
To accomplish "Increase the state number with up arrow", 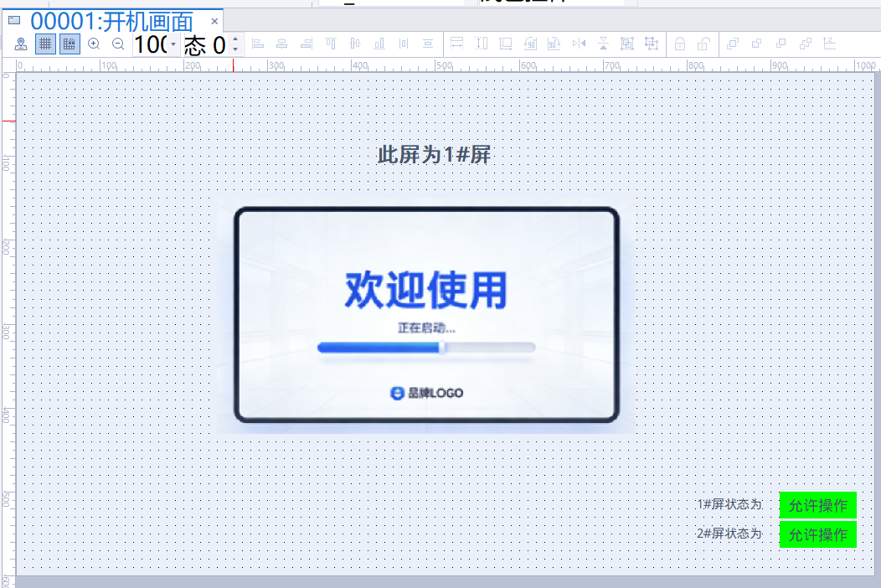I will (234, 39).
